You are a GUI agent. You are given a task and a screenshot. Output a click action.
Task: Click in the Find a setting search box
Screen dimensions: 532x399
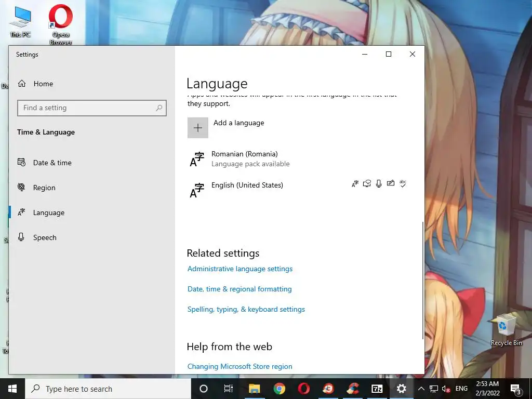pos(91,108)
